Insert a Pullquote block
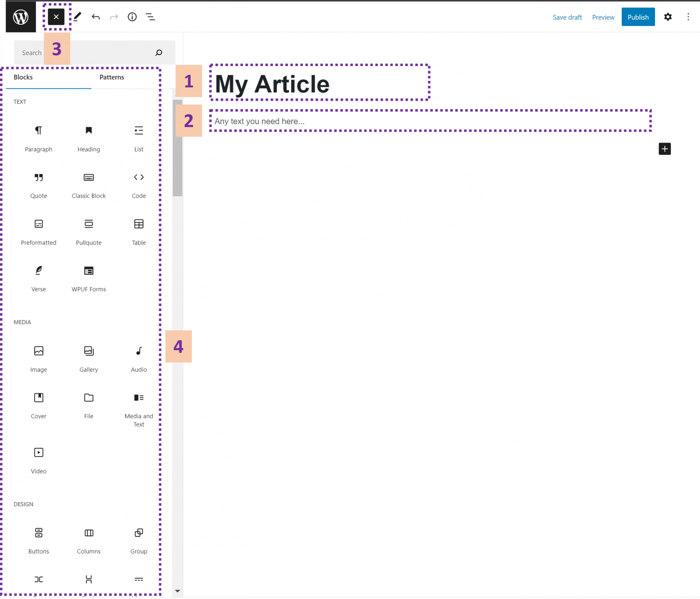 click(89, 232)
